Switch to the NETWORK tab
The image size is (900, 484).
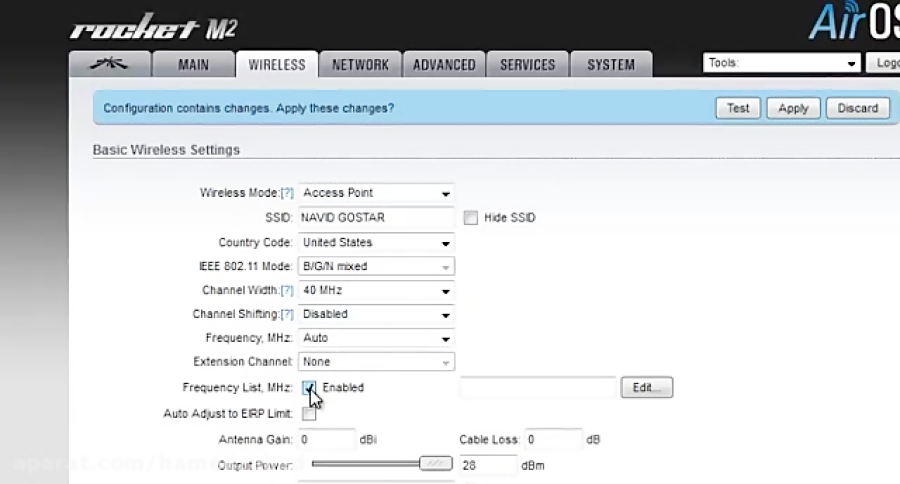click(360, 65)
